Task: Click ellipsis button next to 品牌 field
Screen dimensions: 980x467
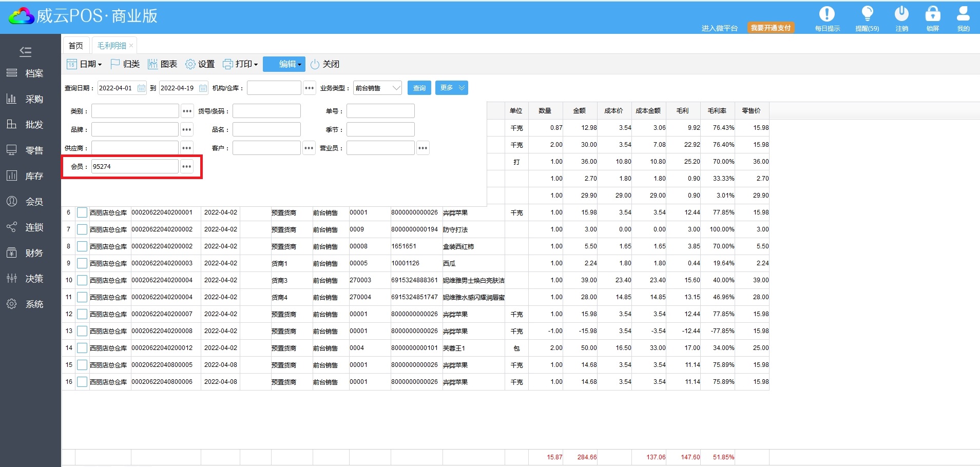Action: [x=187, y=129]
